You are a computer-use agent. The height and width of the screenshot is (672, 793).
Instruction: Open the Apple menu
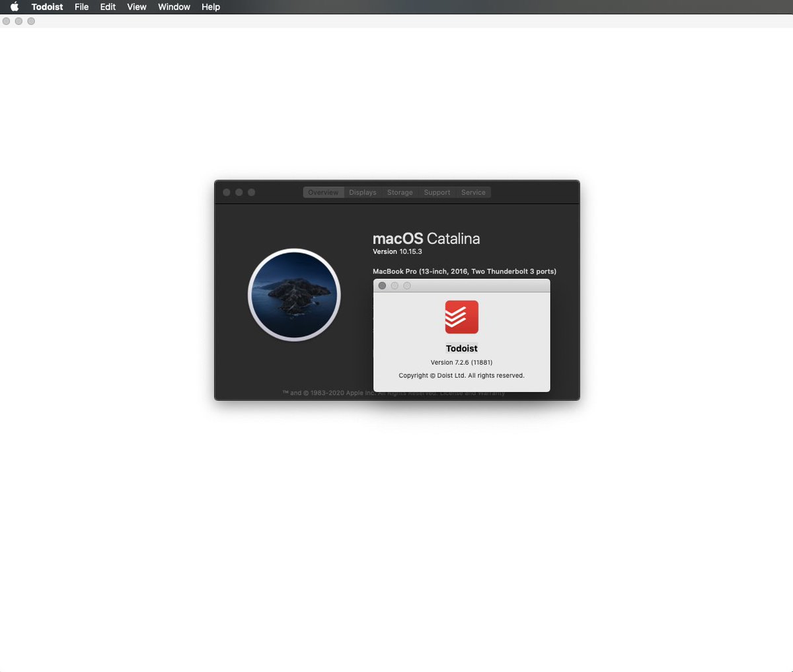15,7
